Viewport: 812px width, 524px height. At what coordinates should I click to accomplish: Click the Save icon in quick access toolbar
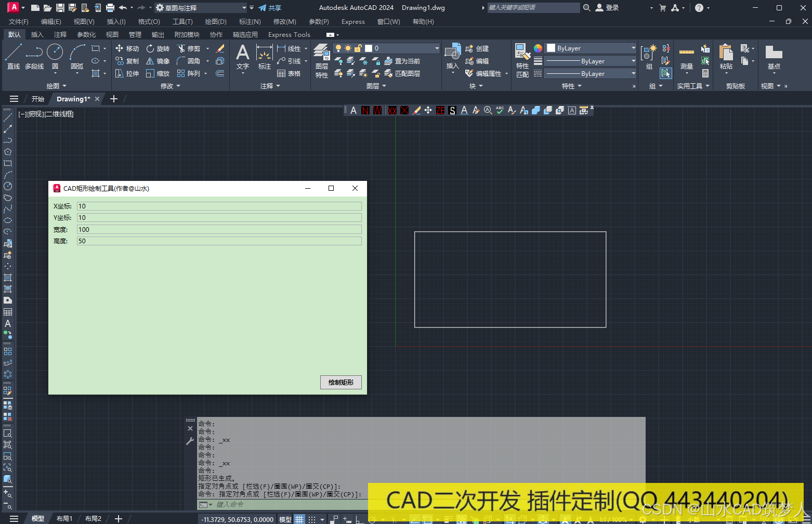(60, 8)
